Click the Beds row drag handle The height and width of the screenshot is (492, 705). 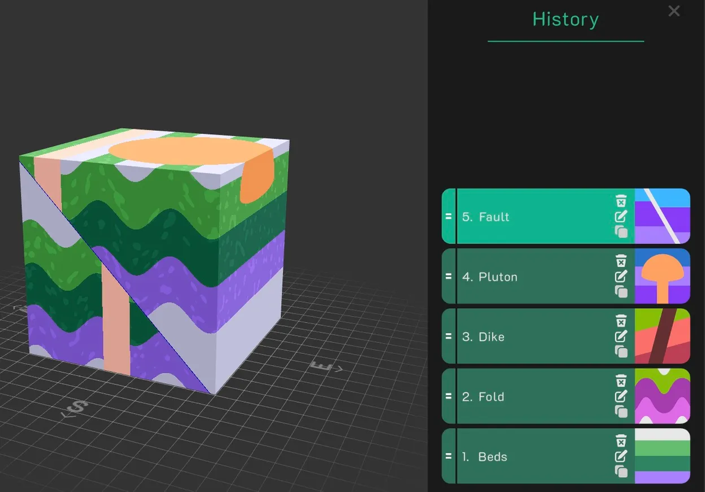[448, 456]
